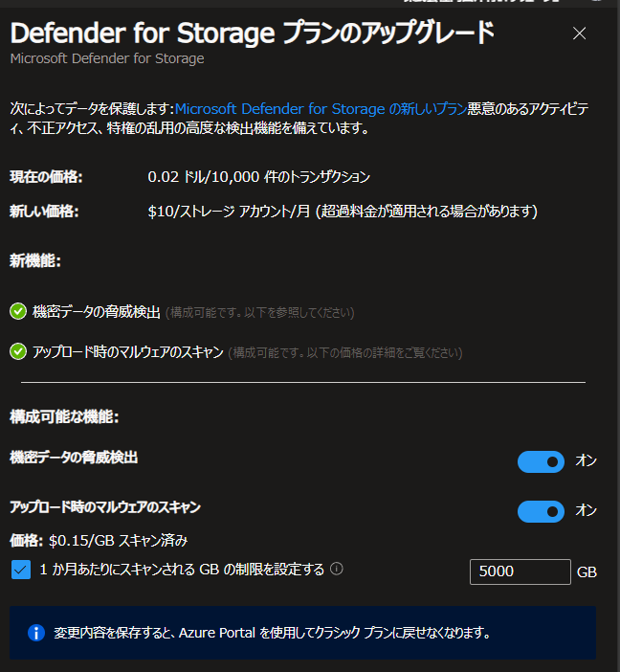The width and height of the screenshot is (620, 672).
Task: Click the info icon next to GB limit setting
Action: click(x=337, y=569)
